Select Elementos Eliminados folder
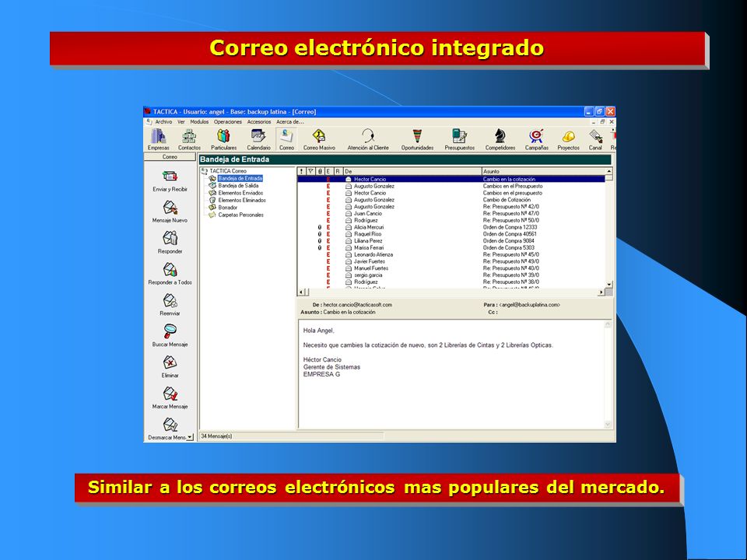This screenshot has height=560, width=747. 242,201
